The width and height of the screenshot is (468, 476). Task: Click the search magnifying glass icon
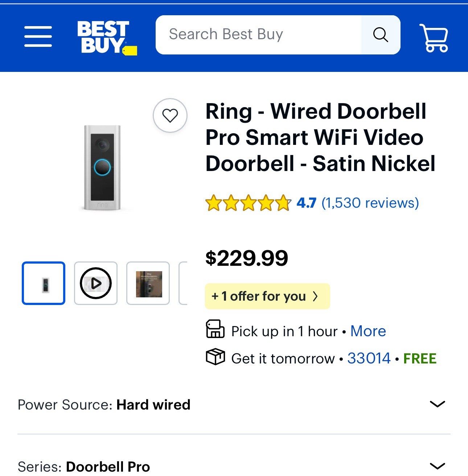pos(381,34)
